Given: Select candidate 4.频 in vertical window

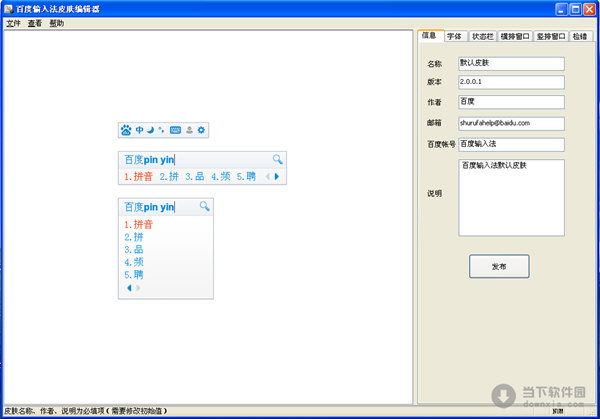Looking at the screenshot, I should pyautogui.click(x=134, y=262).
